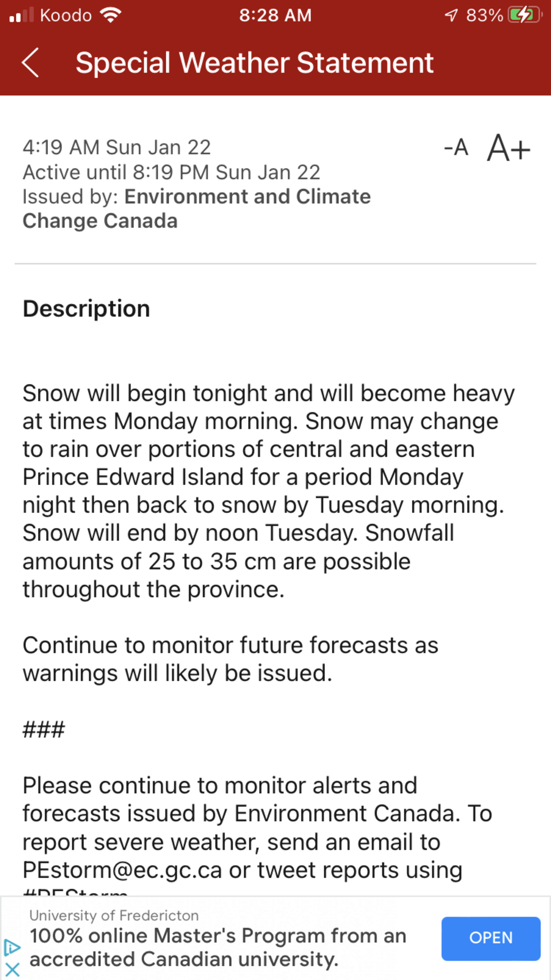Tap the Special Weather Statement title
Image resolution: width=551 pixels, height=980 pixels.
(254, 63)
